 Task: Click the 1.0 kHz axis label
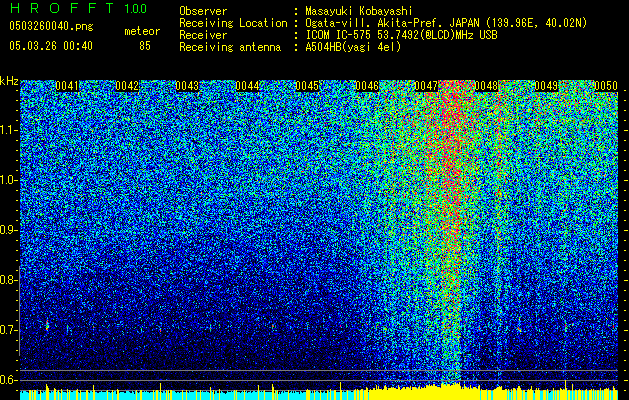[x=9, y=180]
